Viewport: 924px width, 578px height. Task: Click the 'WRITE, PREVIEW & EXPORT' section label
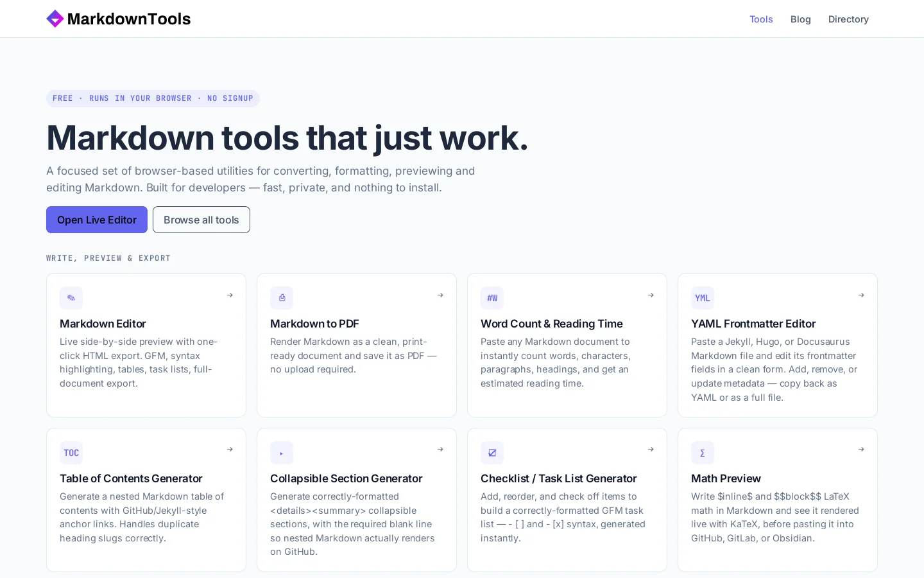click(108, 258)
